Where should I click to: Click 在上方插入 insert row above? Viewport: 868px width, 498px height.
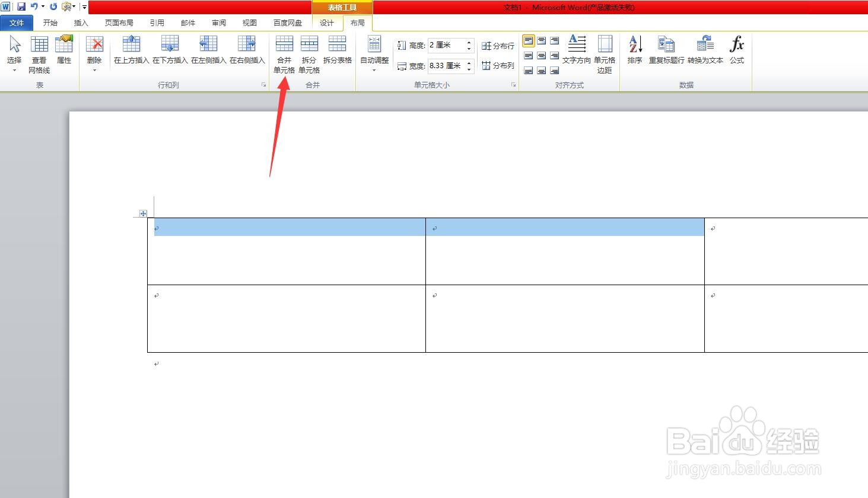tap(131, 50)
